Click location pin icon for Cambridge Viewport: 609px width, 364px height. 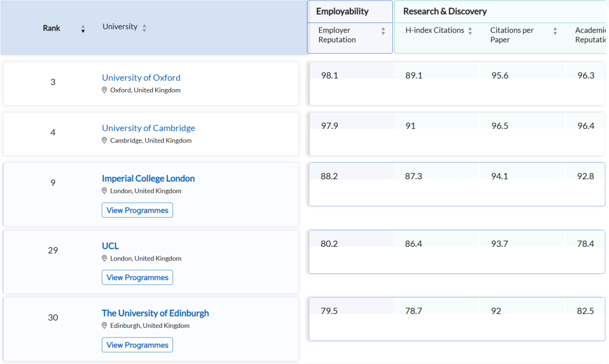pos(104,140)
